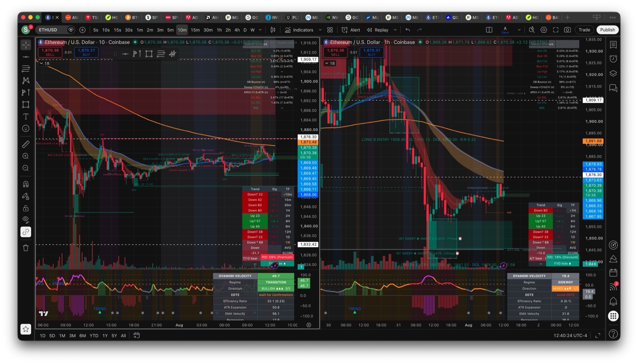This screenshot has width=638, height=364.
Task: Open the favorites star toolbar
Action: click(x=26, y=329)
